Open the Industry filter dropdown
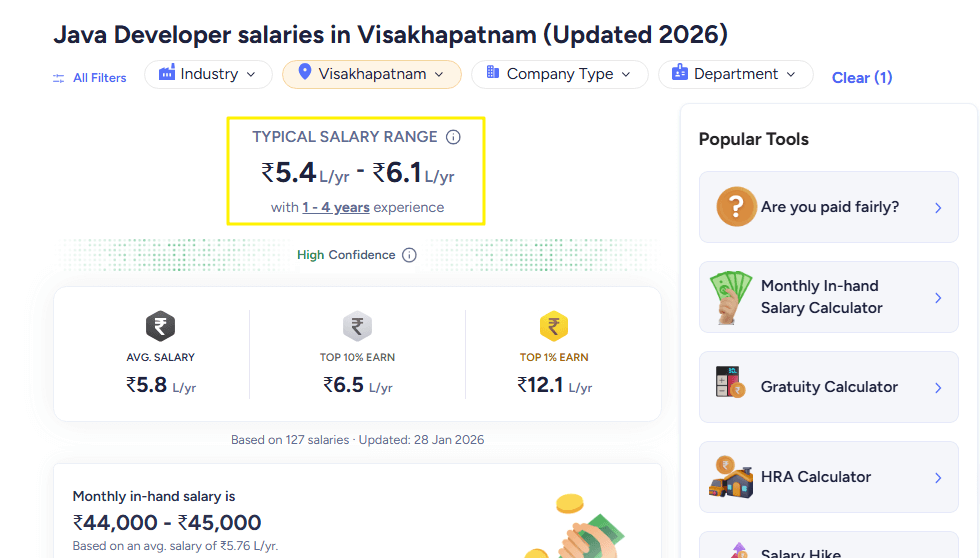The height and width of the screenshot is (558, 980). click(208, 74)
